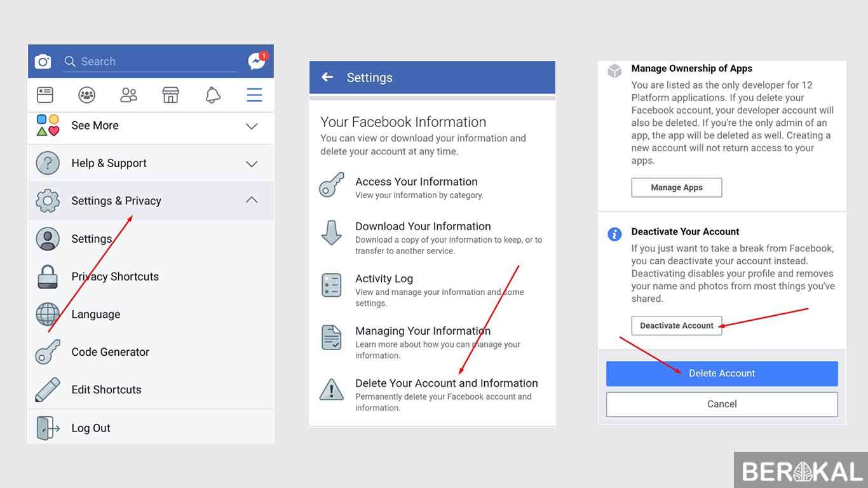Open Messenger chat icon with notification badge

pos(257,61)
